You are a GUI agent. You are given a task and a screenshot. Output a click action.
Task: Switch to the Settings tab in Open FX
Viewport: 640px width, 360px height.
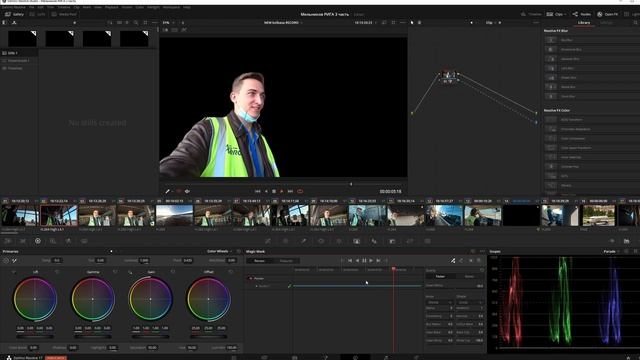click(x=607, y=23)
